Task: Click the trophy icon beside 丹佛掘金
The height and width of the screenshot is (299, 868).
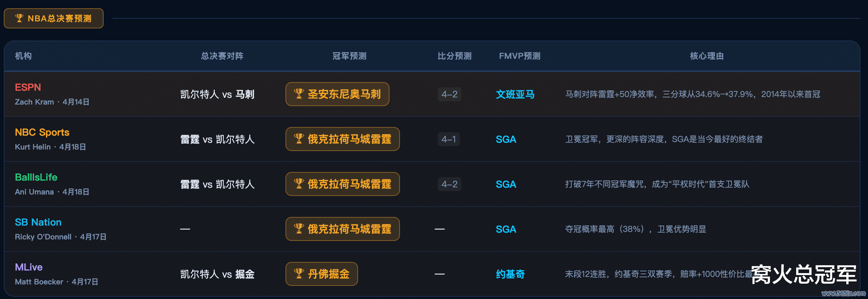Action: tap(299, 274)
